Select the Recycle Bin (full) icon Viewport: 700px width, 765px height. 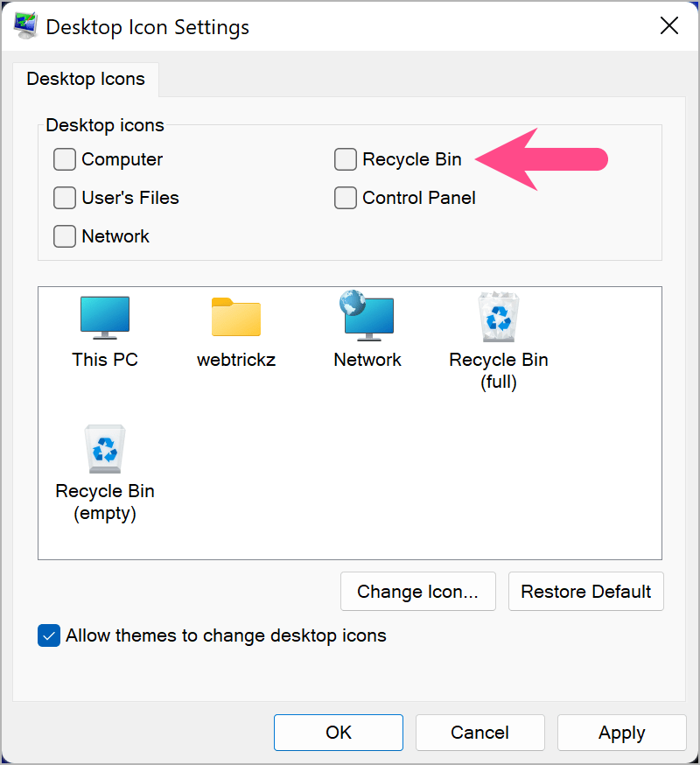pyautogui.click(x=499, y=318)
